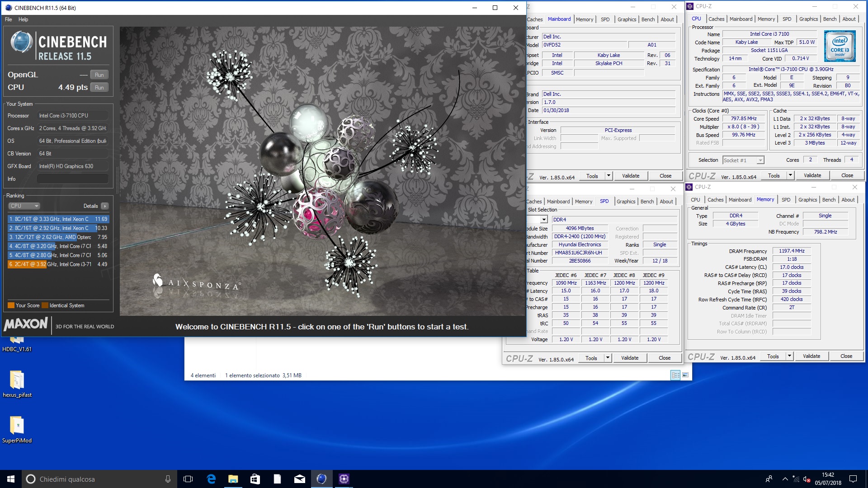Click the Intel Core i3 badge icon

pyautogui.click(x=840, y=46)
